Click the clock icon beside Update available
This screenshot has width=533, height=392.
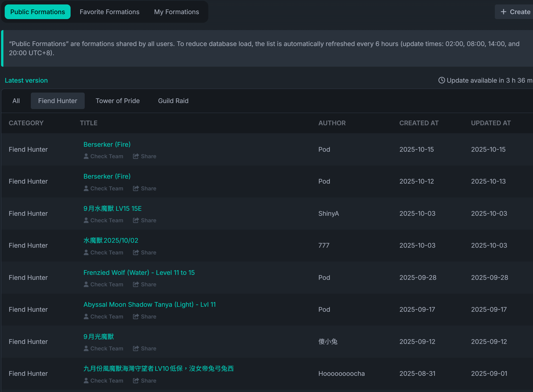(442, 80)
